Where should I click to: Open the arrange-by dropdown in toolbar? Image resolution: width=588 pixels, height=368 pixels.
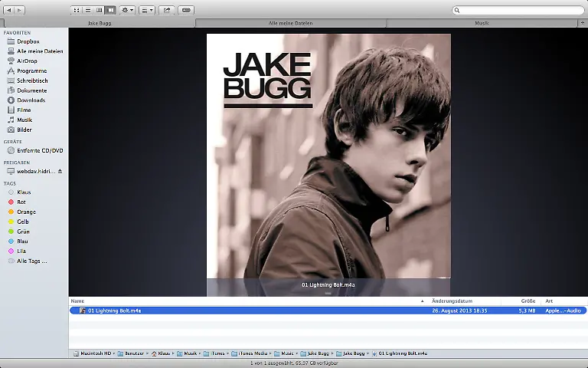point(147,10)
